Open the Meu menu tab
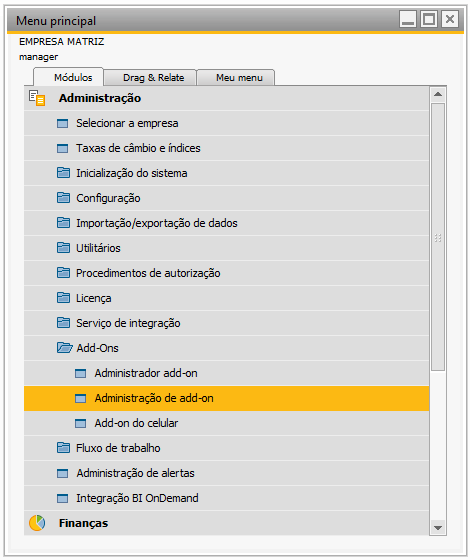 (236, 78)
